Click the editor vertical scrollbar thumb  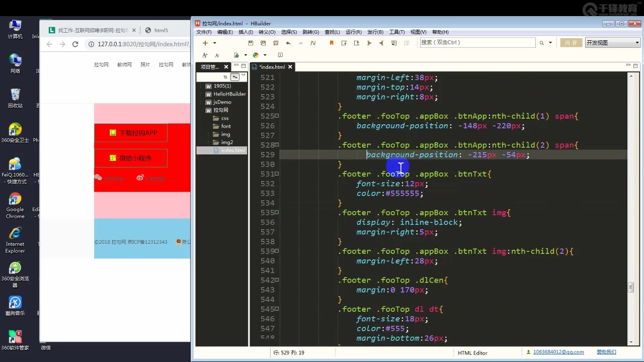point(631,288)
